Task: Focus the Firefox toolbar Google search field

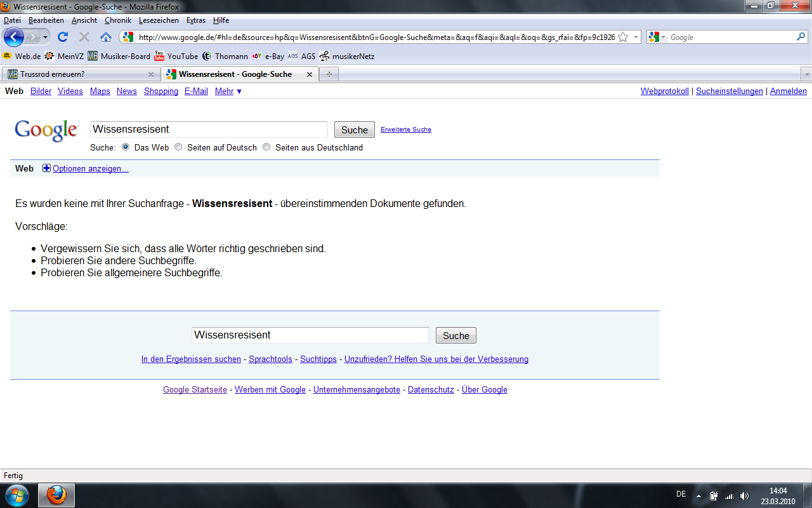Action: (732, 37)
